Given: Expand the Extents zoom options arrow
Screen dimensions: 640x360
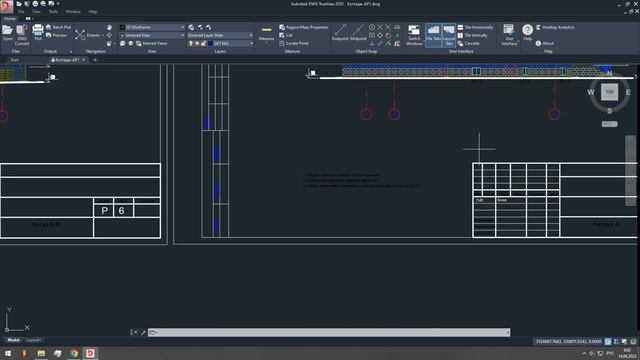Looking at the screenshot, I should pos(103,36).
